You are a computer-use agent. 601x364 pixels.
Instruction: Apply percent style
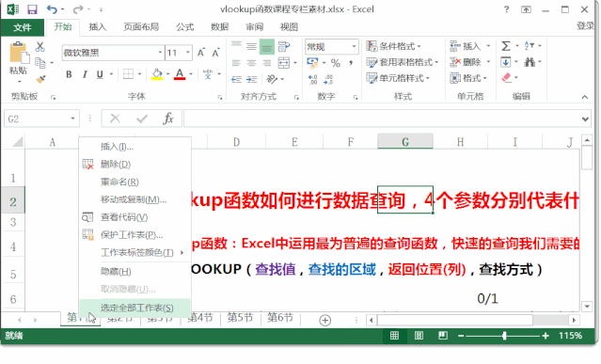(x=336, y=63)
